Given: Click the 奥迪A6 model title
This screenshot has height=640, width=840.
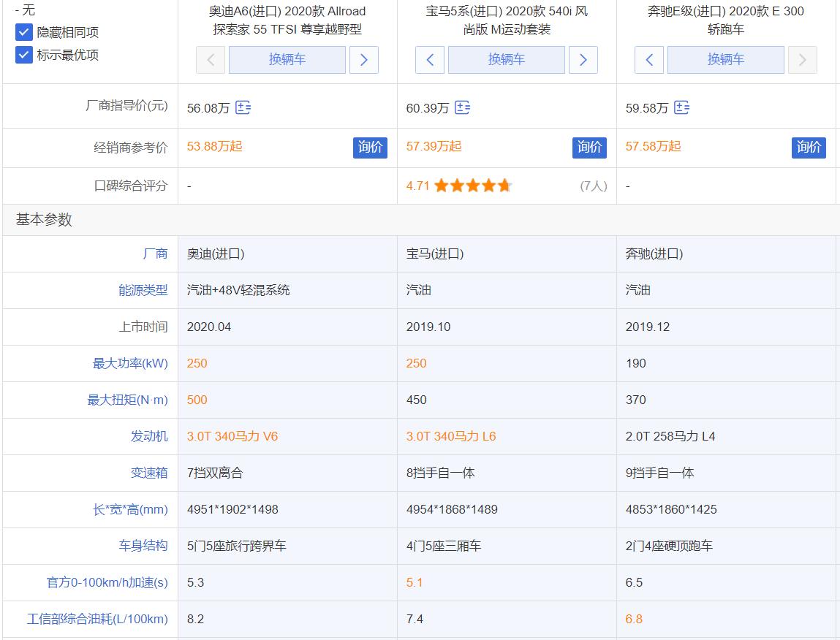Looking at the screenshot, I should click(287, 19).
